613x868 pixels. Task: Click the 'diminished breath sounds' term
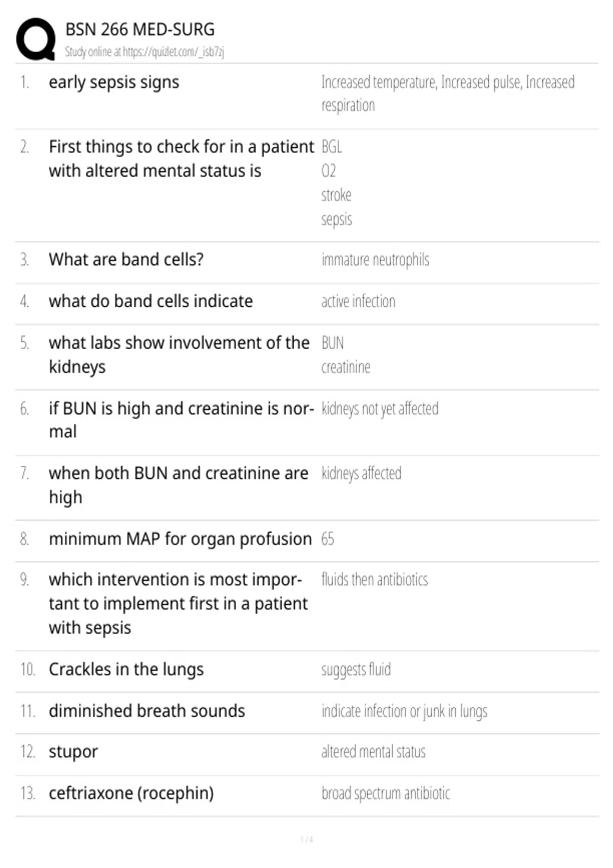point(147,711)
